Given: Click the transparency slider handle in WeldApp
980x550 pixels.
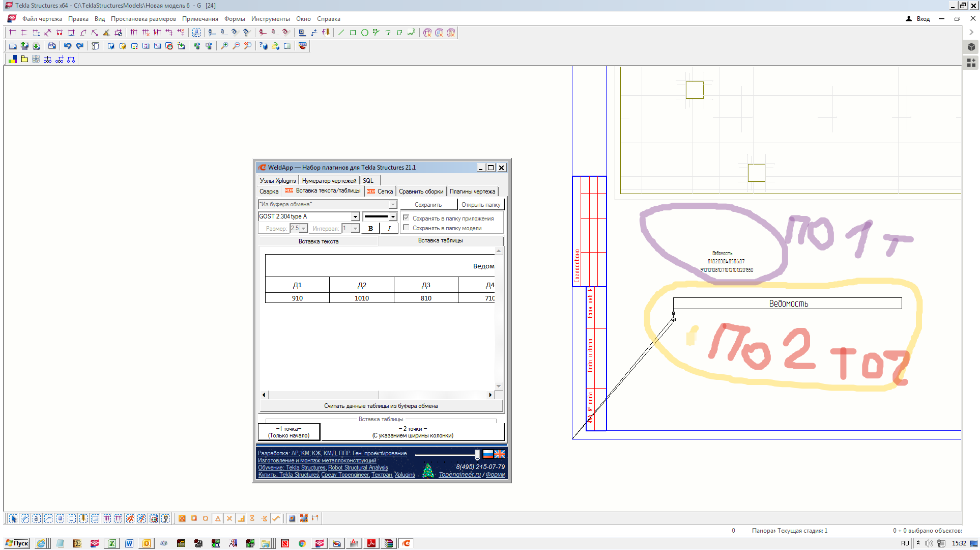Looking at the screenshot, I should 477,454.
